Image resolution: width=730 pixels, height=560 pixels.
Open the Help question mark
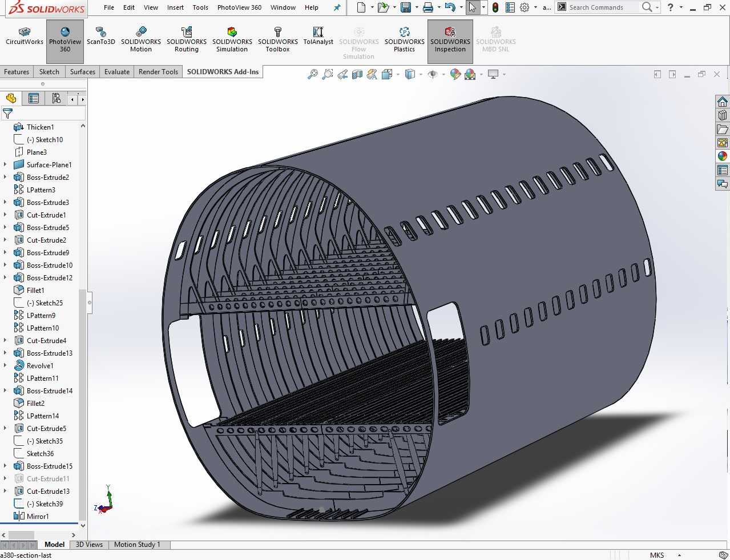671,7
